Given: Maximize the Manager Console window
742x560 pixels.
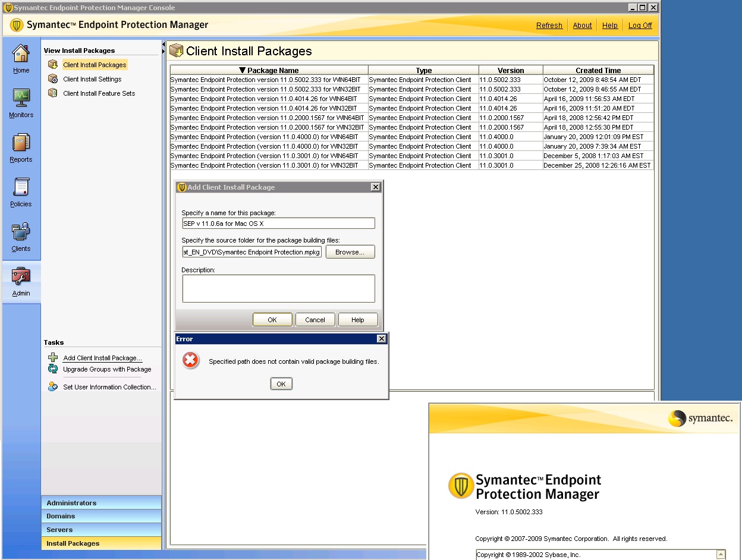Looking at the screenshot, I should pos(642,8).
